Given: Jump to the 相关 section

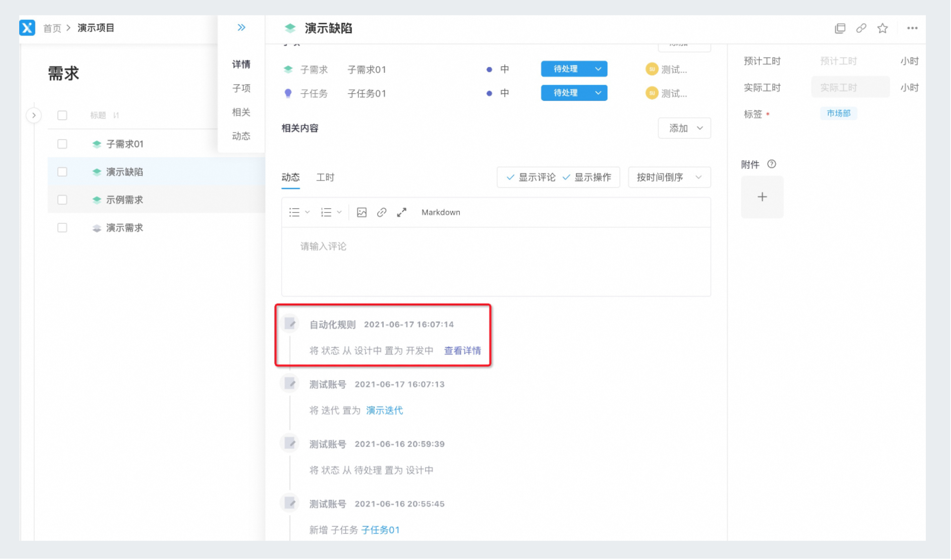Looking at the screenshot, I should coord(242,112).
